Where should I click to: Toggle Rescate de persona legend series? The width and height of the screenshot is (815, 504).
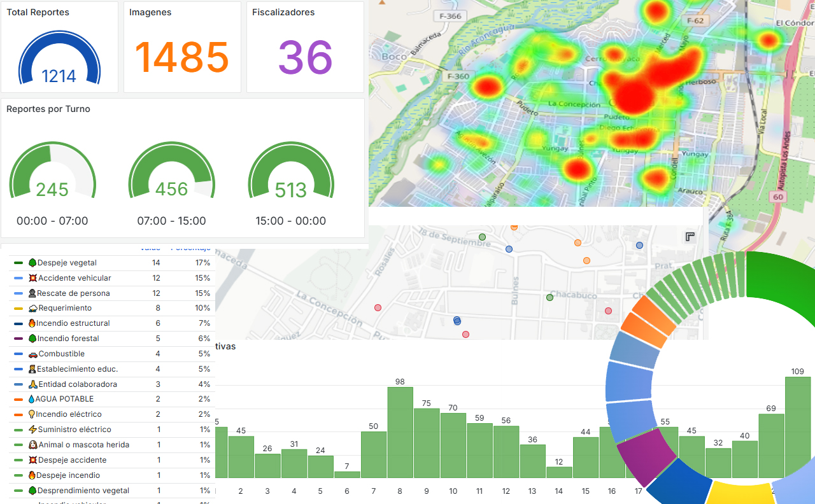point(73,293)
